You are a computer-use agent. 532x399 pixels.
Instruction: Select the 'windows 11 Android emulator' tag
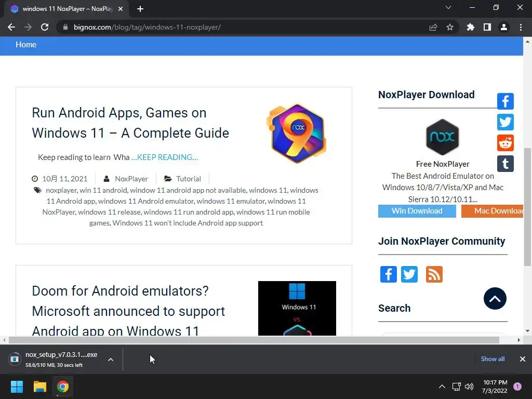(146, 201)
